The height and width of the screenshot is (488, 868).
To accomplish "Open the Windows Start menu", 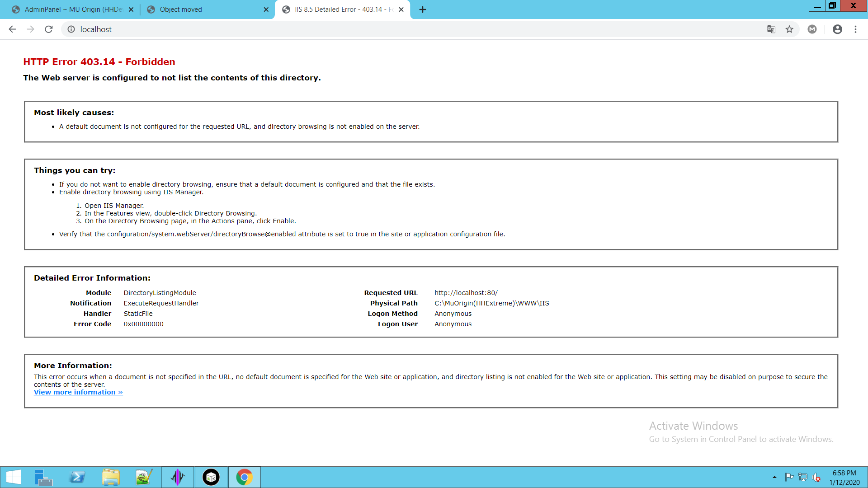I will pyautogui.click(x=14, y=477).
